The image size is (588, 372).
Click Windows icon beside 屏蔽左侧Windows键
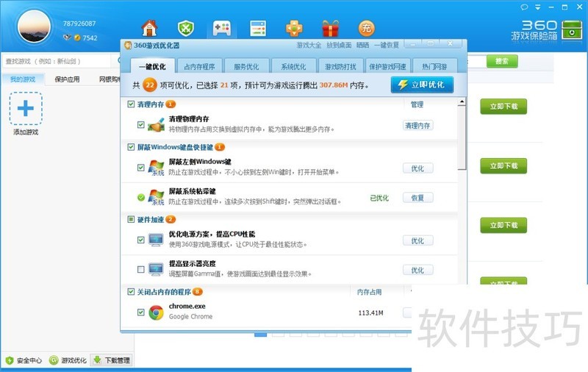pyautogui.click(x=157, y=168)
